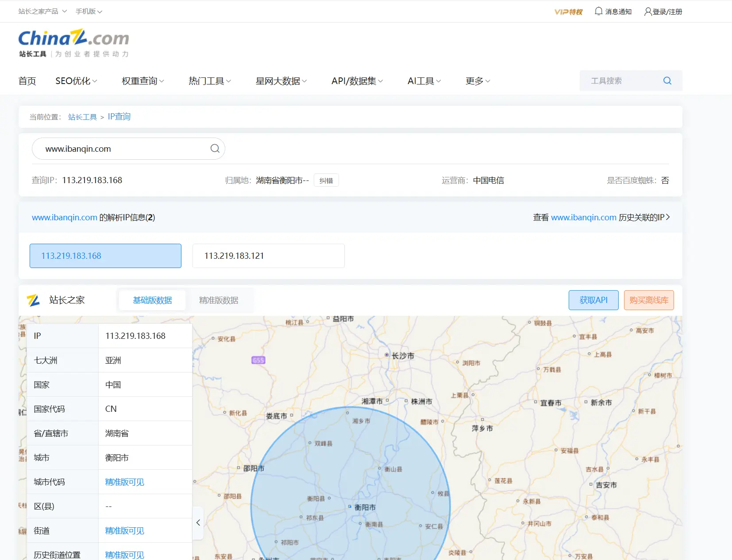Click the domain query input field

124,149
